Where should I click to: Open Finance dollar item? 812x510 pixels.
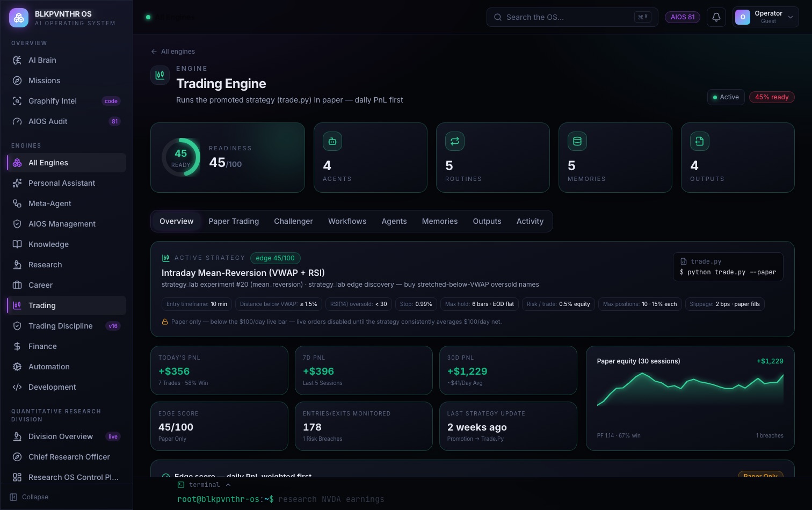point(67,346)
